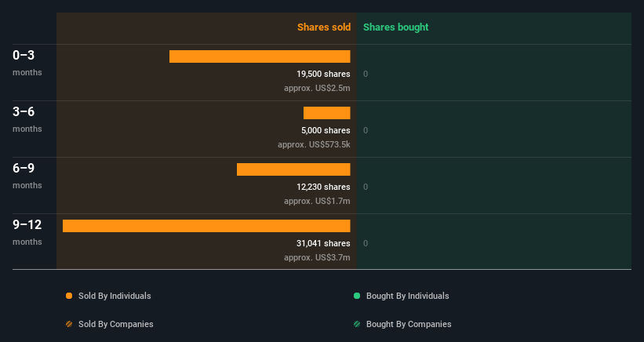The width and height of the screenshot is (644, 342).
Task: Select the Bought By Companies legend label
Action: 409,324
